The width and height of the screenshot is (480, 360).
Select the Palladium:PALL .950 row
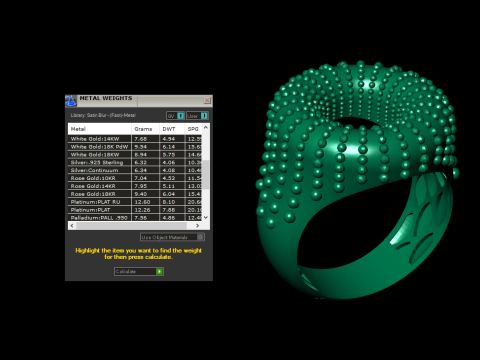tap(135, 218)
